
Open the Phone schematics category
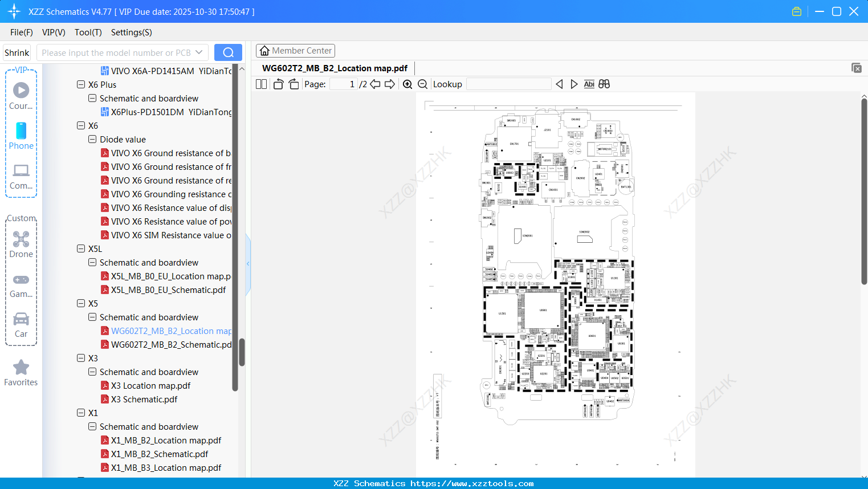click(21, 137)
